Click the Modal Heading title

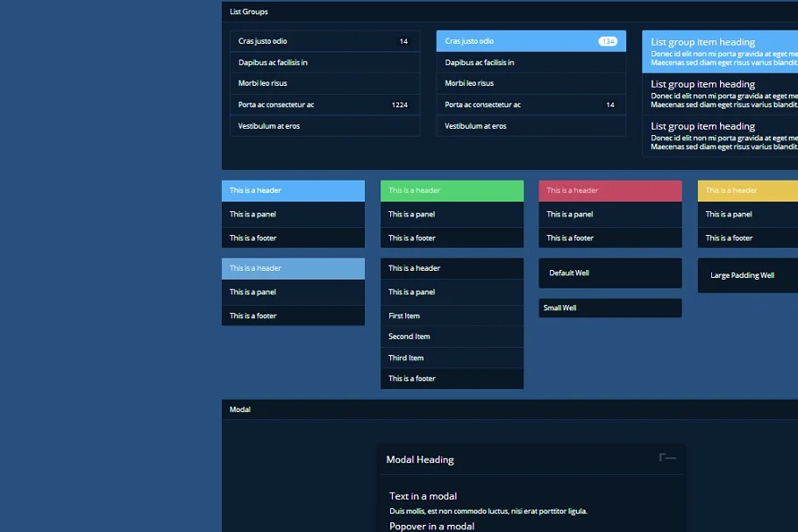[420, 460]
